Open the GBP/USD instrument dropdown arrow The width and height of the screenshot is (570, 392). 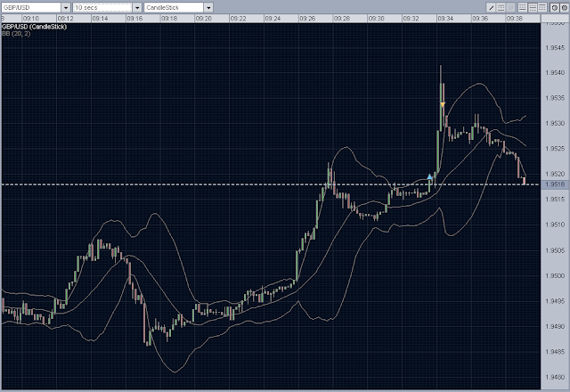pyautogui.click(x=66, y=7)
